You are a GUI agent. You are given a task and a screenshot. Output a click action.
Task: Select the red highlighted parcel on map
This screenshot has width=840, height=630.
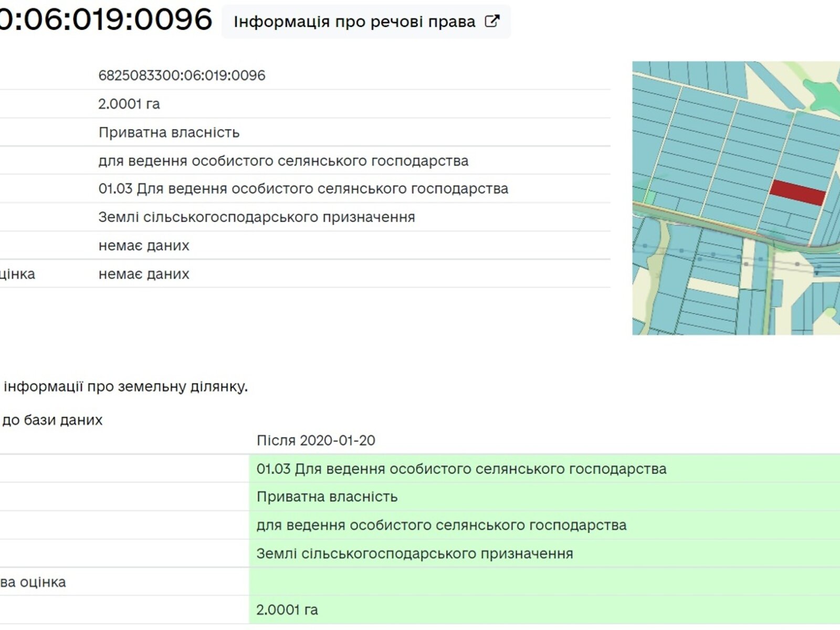[x=797, y=192]
